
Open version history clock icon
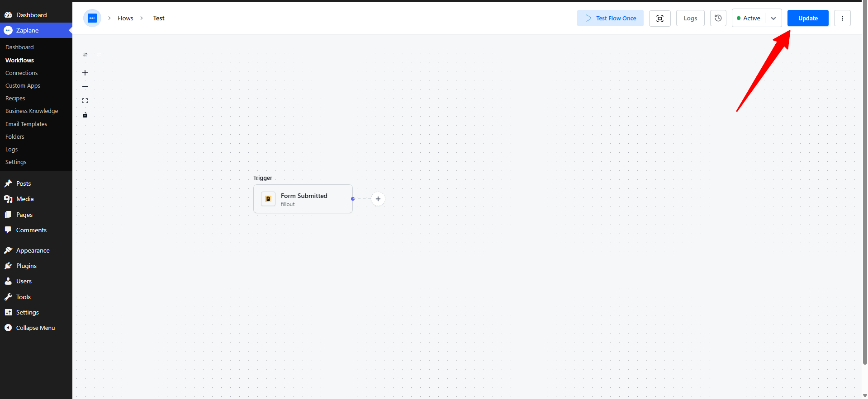[718, 18]
